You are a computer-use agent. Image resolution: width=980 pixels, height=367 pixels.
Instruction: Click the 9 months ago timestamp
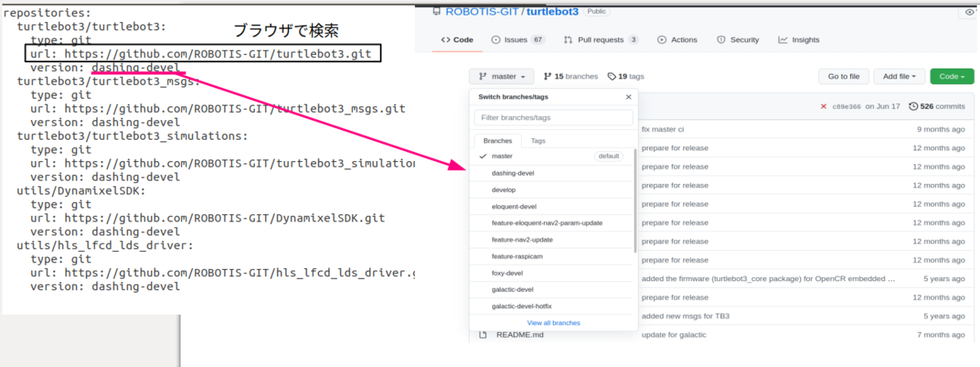click(941, 129)
